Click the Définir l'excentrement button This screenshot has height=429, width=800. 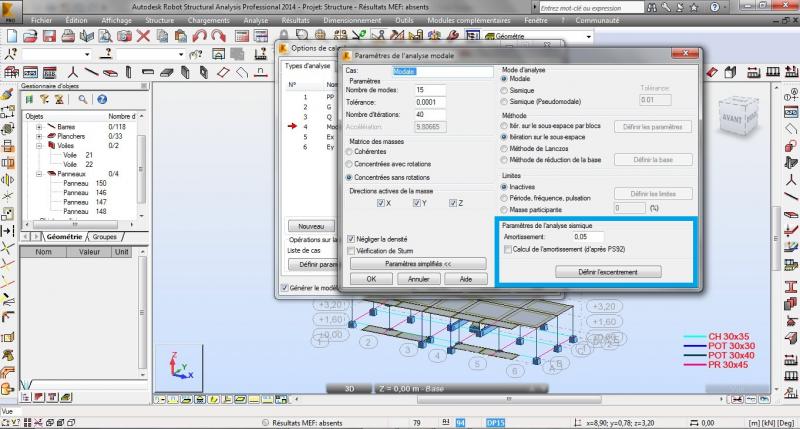click(x=608, y=272)
